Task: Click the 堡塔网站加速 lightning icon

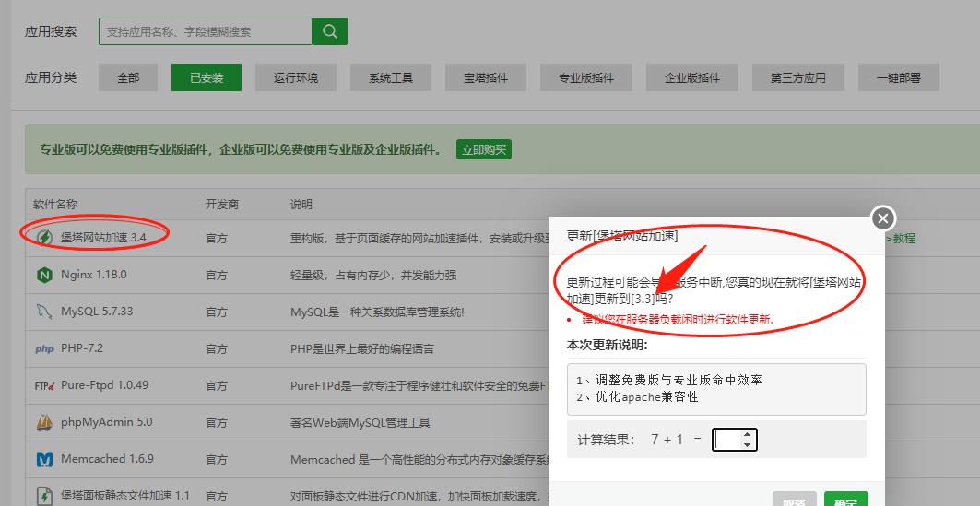Action: pos(44,238)
